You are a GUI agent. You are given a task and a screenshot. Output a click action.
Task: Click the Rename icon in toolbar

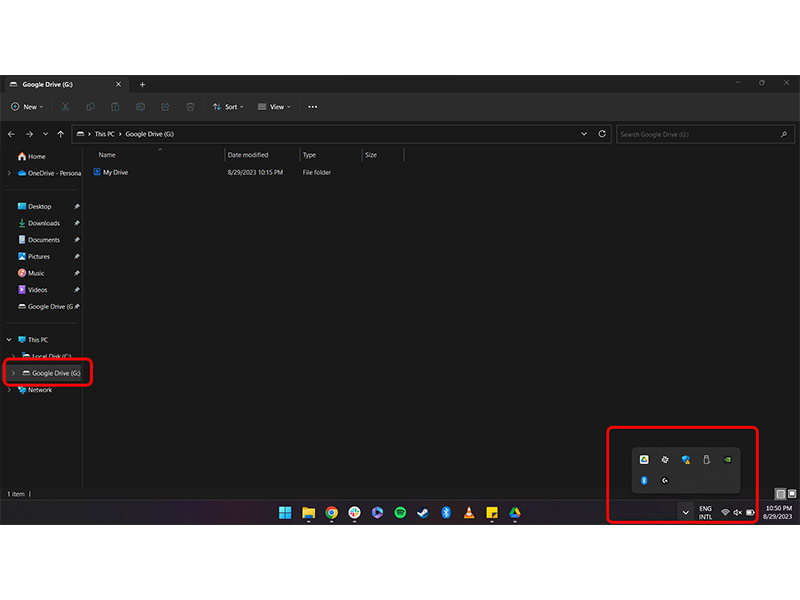[x=140, y=107]
